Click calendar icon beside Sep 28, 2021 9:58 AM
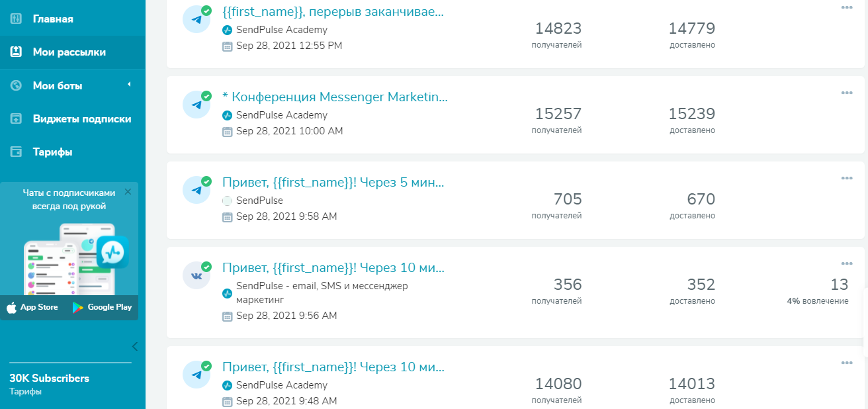This screenshot has width=868, height=409. coord(228,216)
